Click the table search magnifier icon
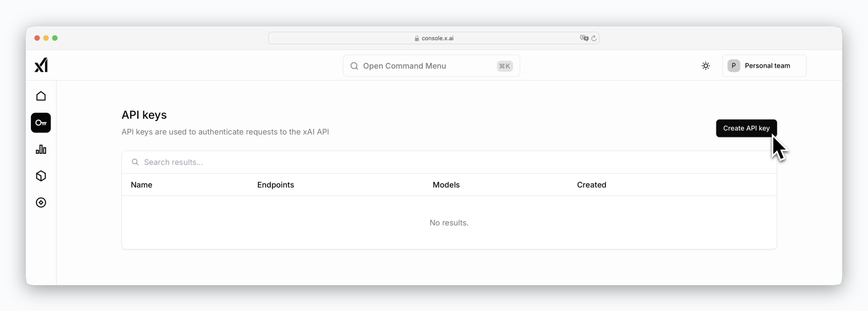 (135, 162)
